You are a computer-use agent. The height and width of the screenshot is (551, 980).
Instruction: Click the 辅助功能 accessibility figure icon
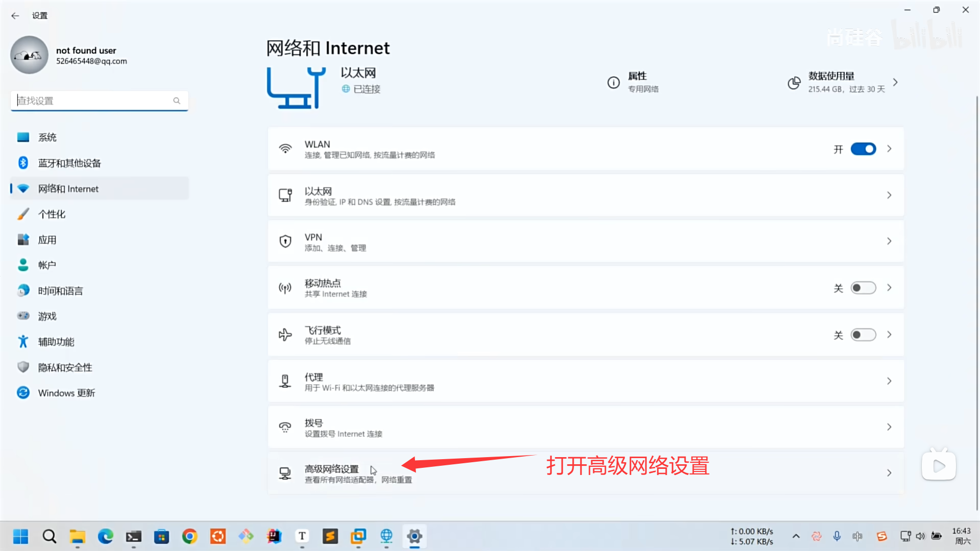pos(23,341)
